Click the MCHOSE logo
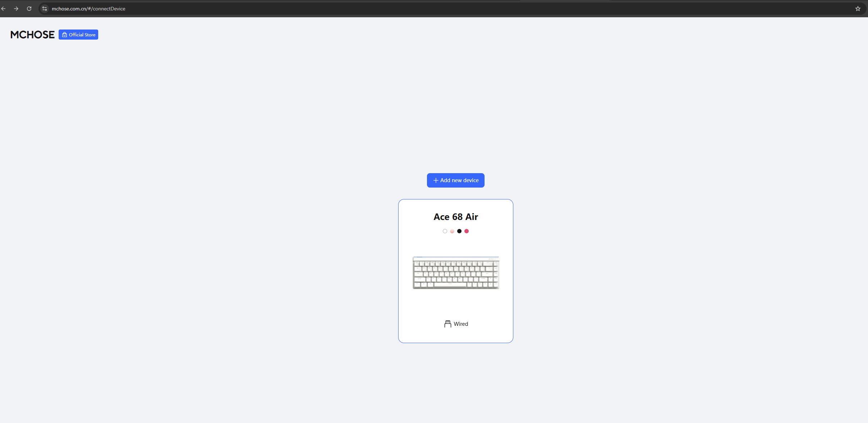 (32, 35)
